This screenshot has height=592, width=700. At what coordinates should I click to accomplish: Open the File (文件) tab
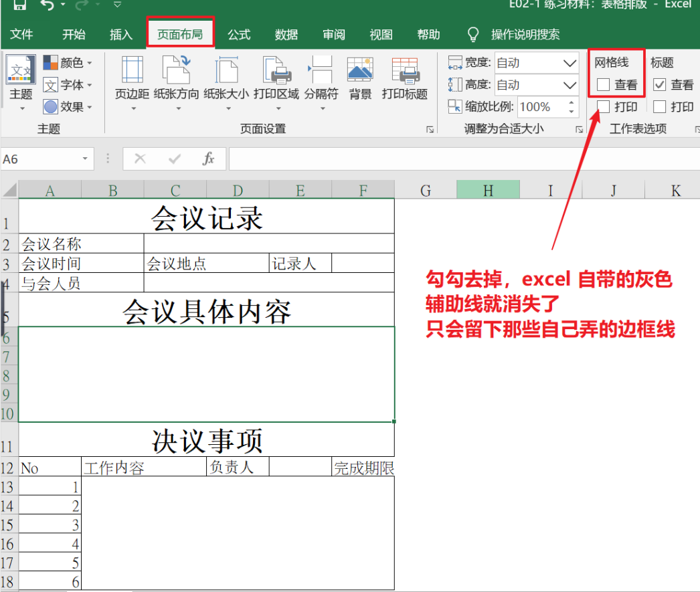21,34
